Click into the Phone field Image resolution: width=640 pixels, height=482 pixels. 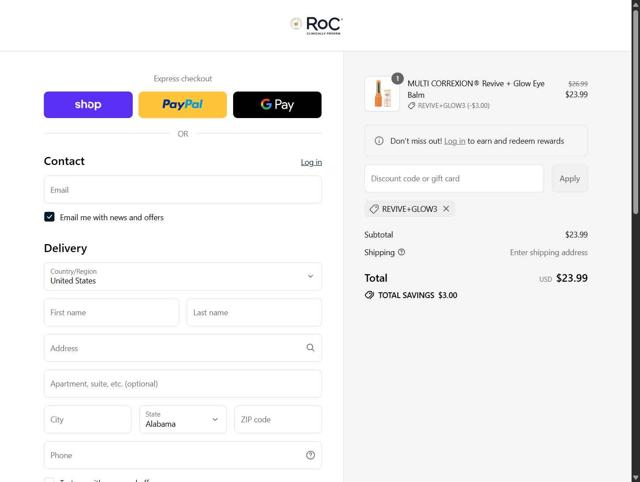point(183,455)
